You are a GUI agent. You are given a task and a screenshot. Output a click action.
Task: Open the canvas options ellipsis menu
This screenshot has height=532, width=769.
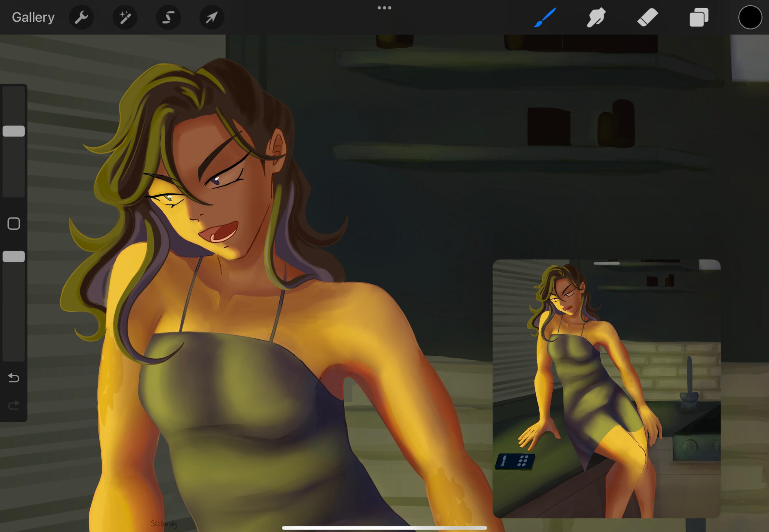point(384,7)
